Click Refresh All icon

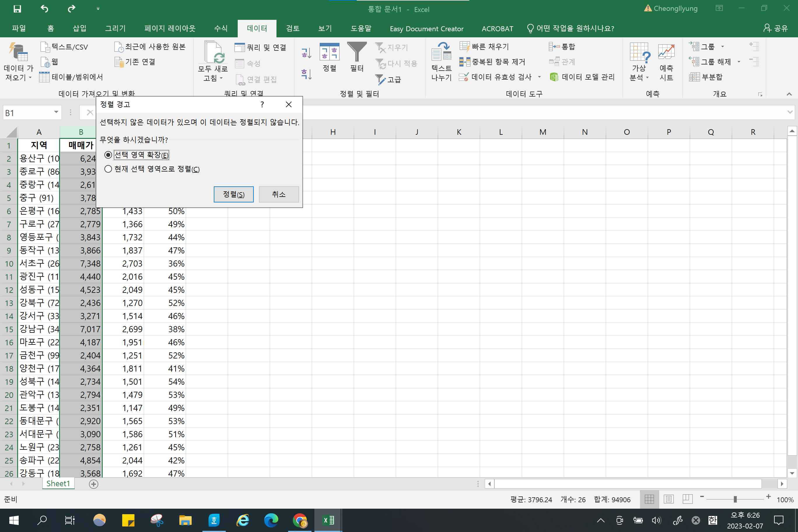213,52
